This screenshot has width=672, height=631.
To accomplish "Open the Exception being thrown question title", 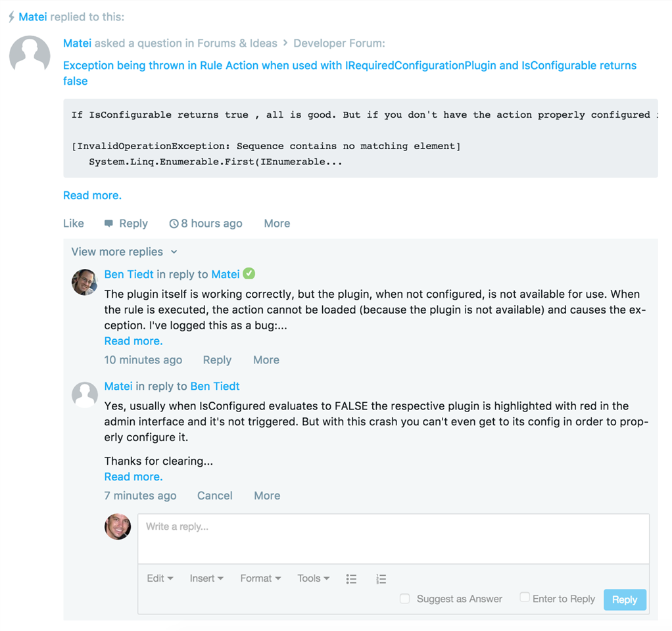I will pyautogui.click(x=350, y=73).
